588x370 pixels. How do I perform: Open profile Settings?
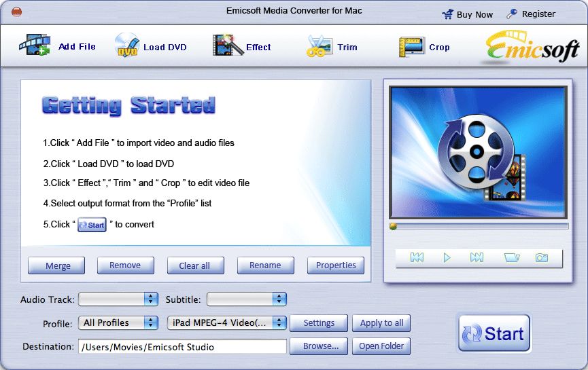tap(319, 322)
